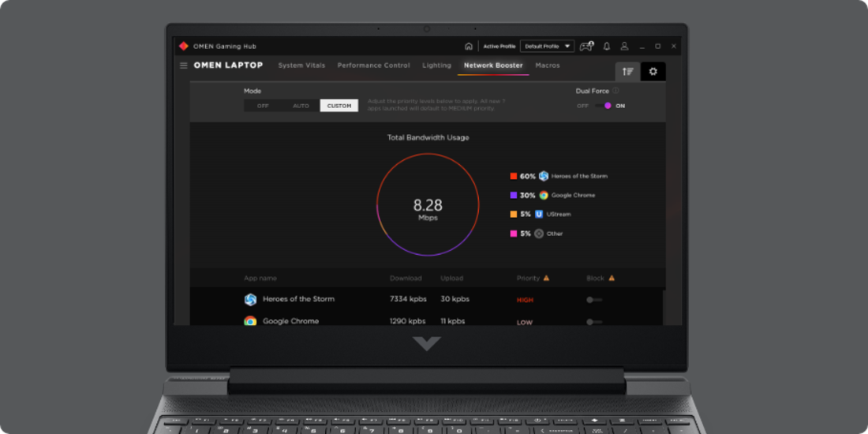The height and width of the screenshot is (434, 868).
Task: Expand the Default Profile dropdown
Action: pyautogui.click(x=548, y=47)
